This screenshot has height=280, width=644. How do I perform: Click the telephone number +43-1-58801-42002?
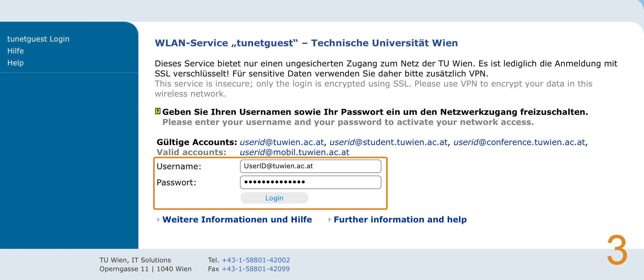point(256,260)
